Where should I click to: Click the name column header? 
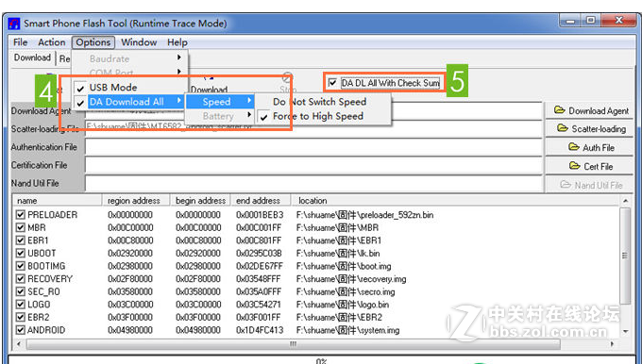[58, 201]
